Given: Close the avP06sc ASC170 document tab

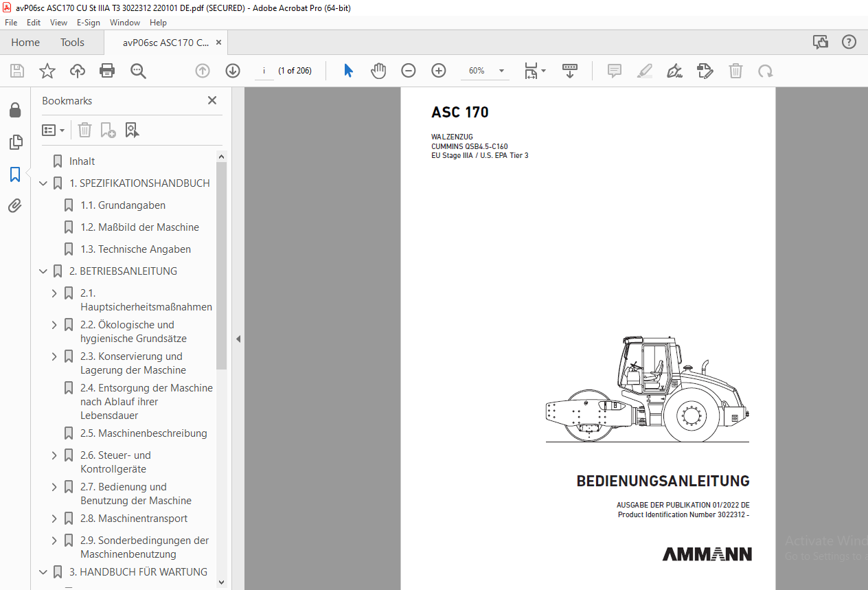Looking at the screenshot, I should tap(218, 42).
